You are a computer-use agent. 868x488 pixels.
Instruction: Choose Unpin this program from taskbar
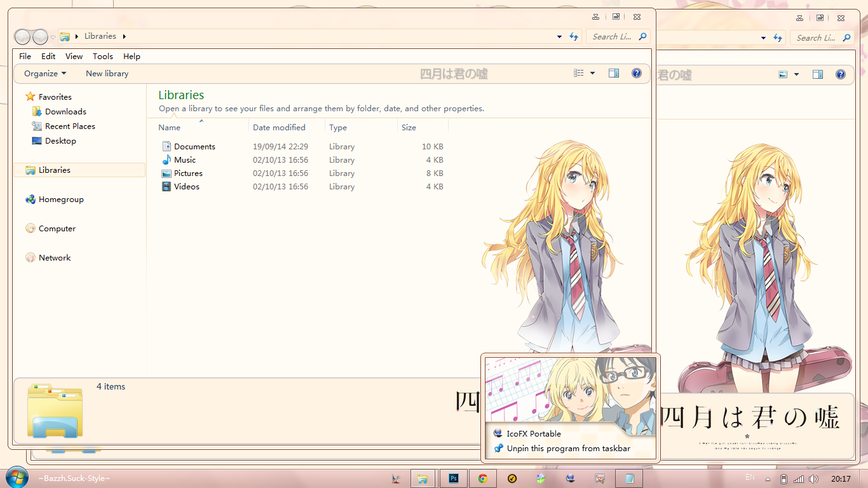click(562, 449)
